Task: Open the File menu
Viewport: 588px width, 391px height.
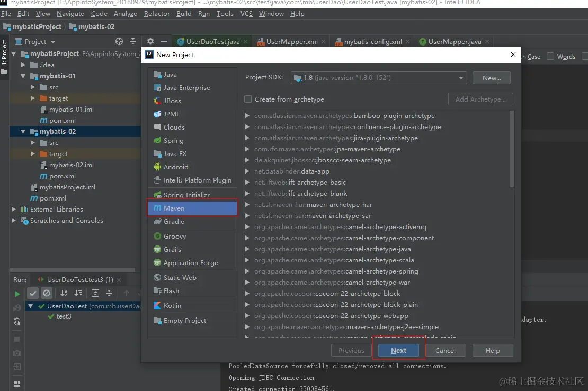Action: tap(6, 13)
